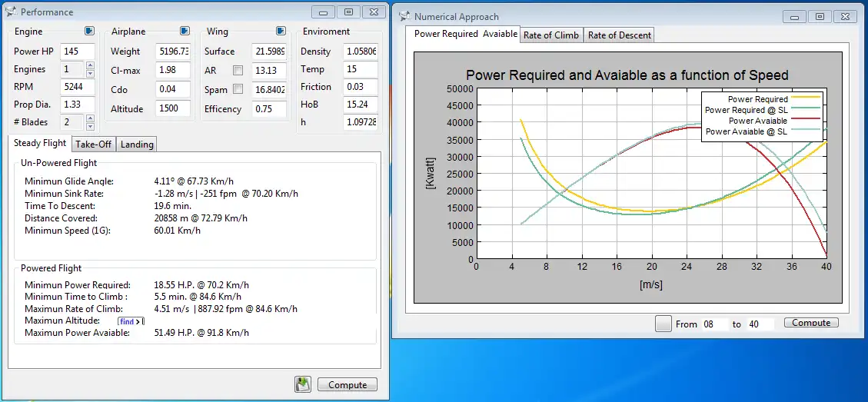Open the Rate of Climb tab
The image size is (868, 402).
551,35
